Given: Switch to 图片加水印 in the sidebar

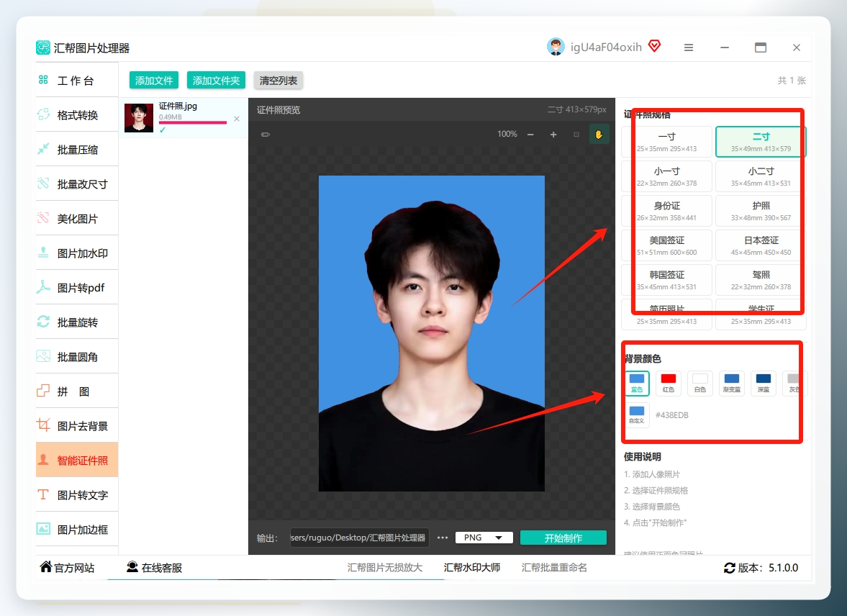Looking at the screenshot, I should (77, 253).
